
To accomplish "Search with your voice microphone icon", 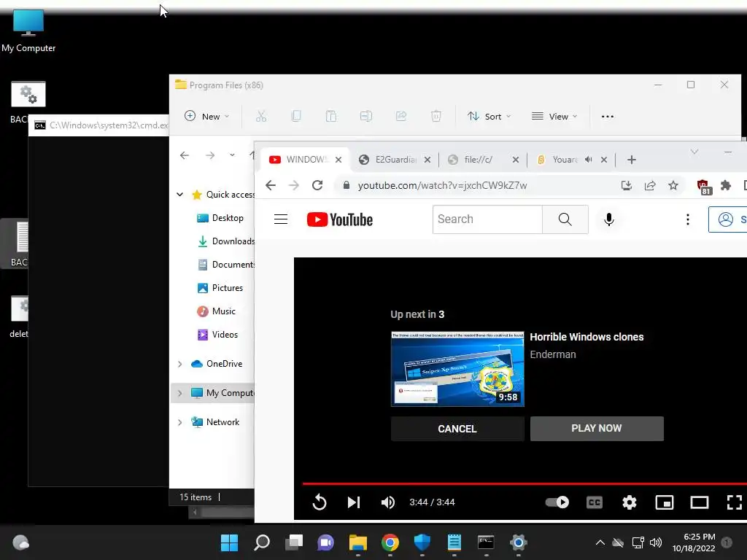I will pyautogui.click(x=609, y=219).
